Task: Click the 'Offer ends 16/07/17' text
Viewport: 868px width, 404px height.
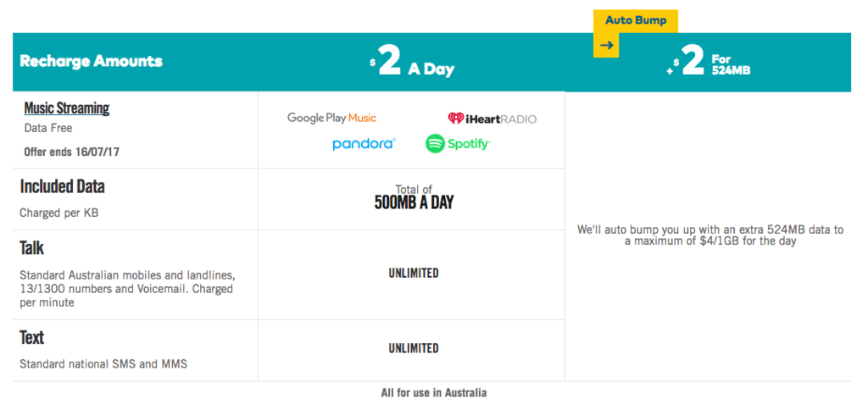Action: pos(71,152)
